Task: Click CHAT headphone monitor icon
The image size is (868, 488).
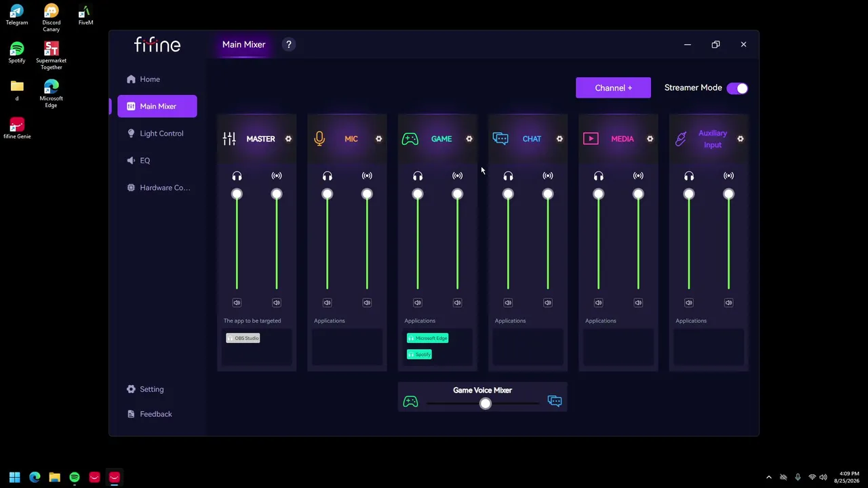Action: tap(508, 176)
